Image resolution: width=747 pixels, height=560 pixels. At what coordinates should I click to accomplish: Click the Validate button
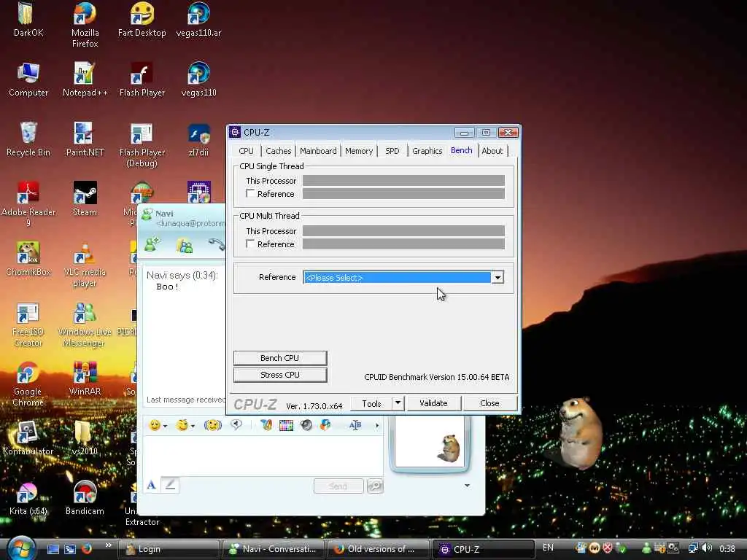pos(433,403)
